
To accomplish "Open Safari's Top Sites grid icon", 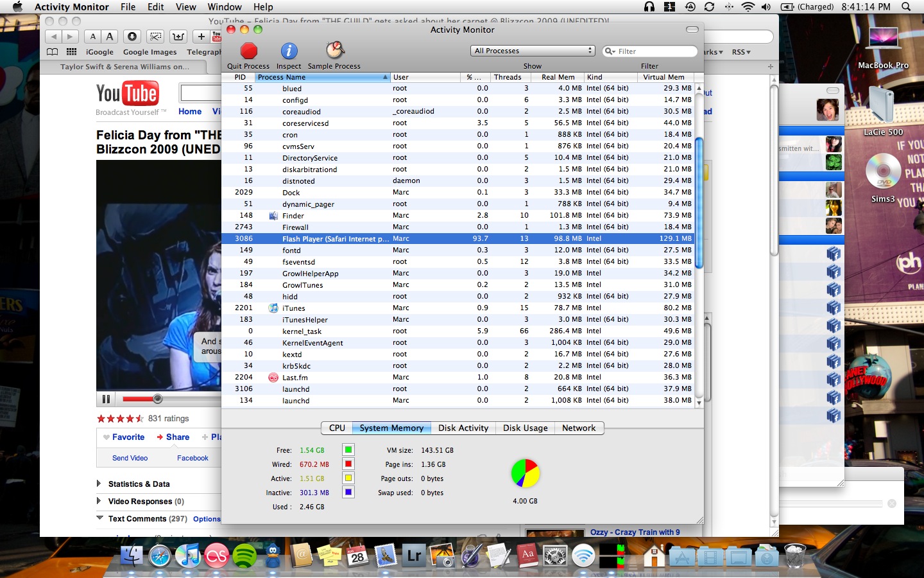I will (71, 52).
